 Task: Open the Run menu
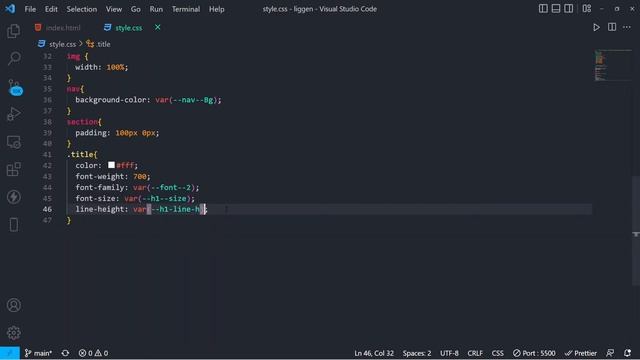(156, 9)
